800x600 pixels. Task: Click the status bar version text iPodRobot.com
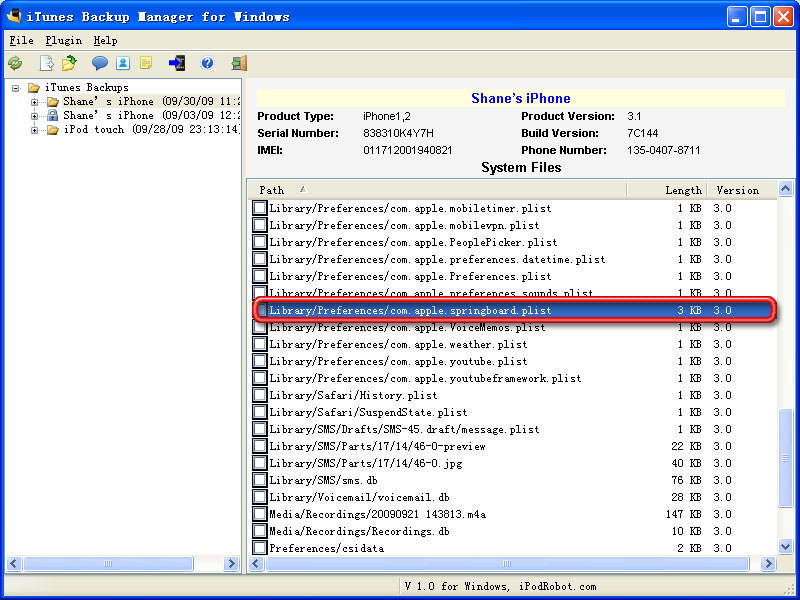(x=558, y=587)
